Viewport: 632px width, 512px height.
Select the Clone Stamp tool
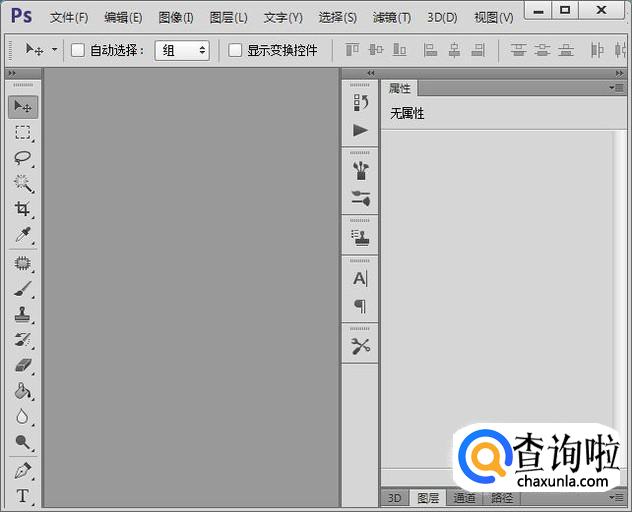click(x=23, y=314)
